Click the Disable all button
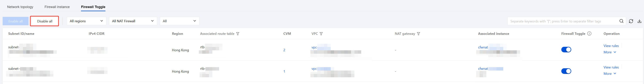The height and width of the screenshot is (84, 644). tap(45, 21)
